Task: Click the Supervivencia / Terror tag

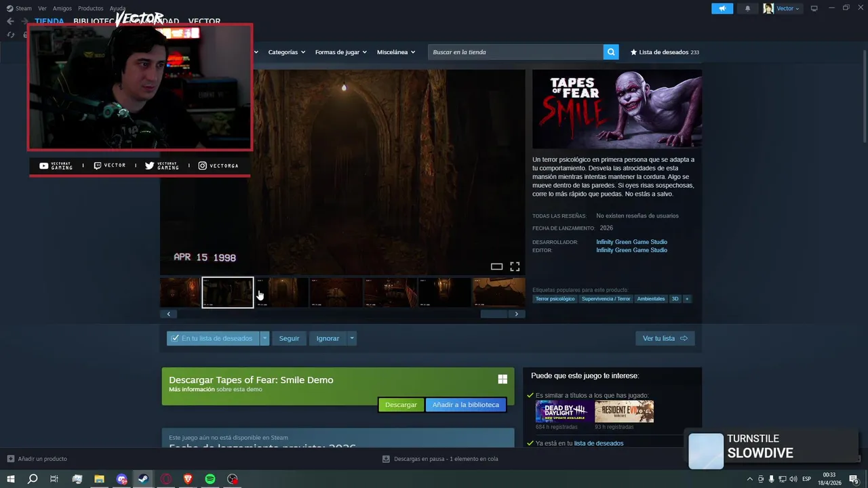Action: tap(606, 299)
